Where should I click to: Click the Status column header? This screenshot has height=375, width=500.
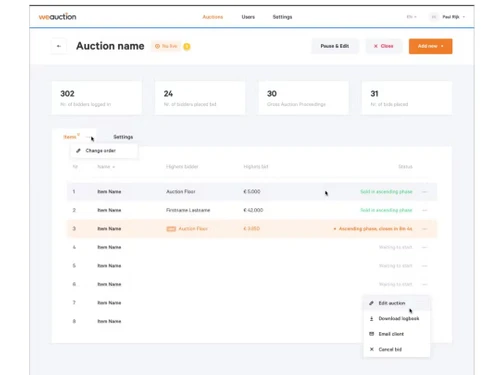405,167
